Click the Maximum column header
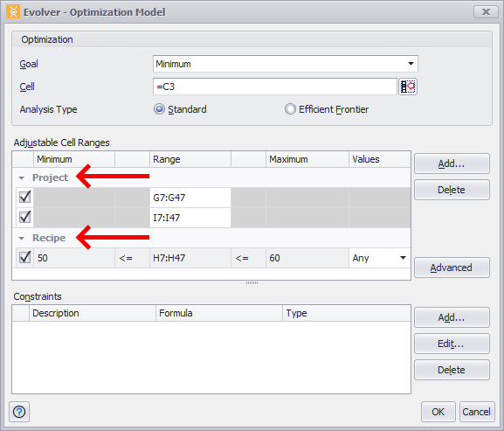 [307, 159]
